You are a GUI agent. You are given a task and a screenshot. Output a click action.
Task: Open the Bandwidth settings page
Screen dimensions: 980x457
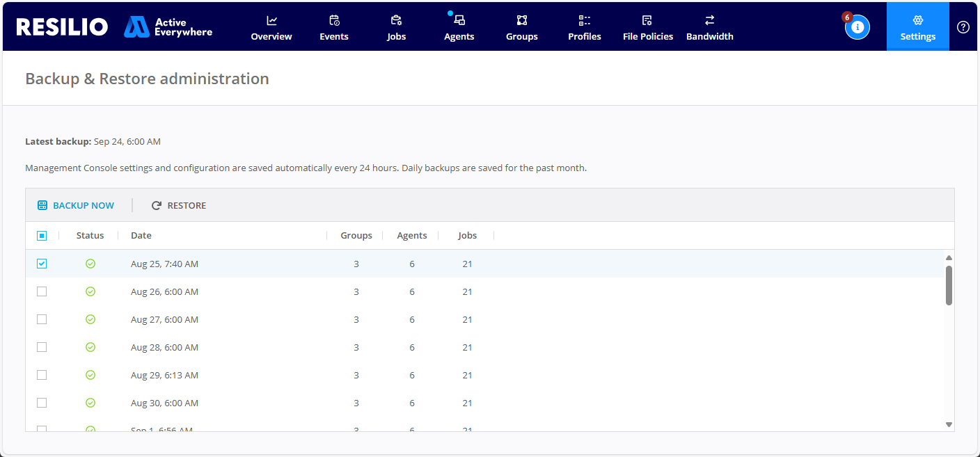[709, 28]
